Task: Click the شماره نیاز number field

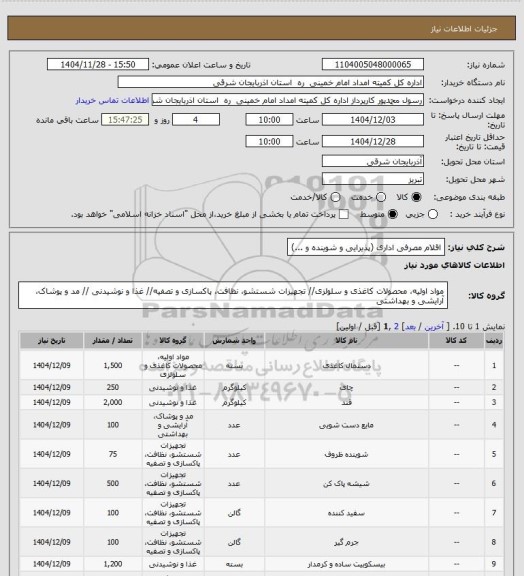Action: click(373, 64)
